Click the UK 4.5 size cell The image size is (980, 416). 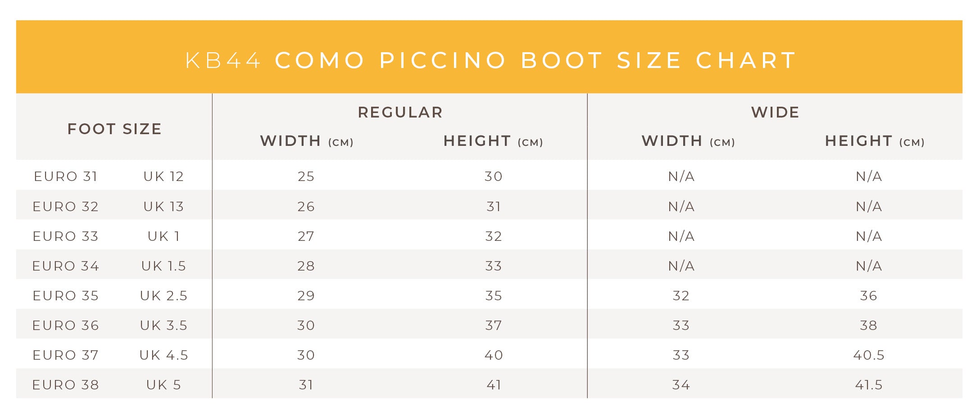(x=163, y=355)
